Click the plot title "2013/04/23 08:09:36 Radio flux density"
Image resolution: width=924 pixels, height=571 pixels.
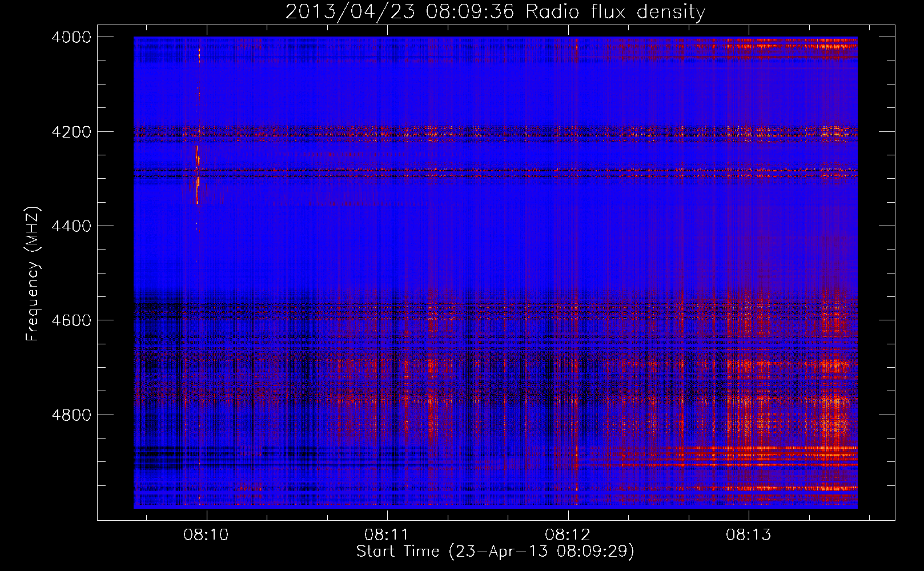[495, 11]
